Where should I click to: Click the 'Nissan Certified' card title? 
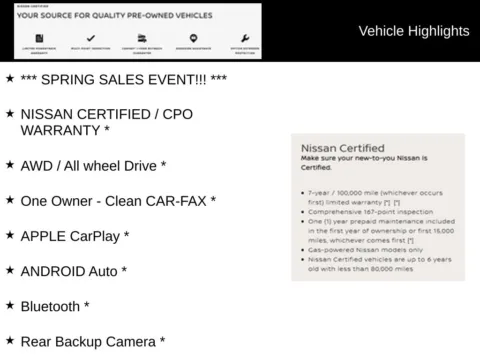343,148
